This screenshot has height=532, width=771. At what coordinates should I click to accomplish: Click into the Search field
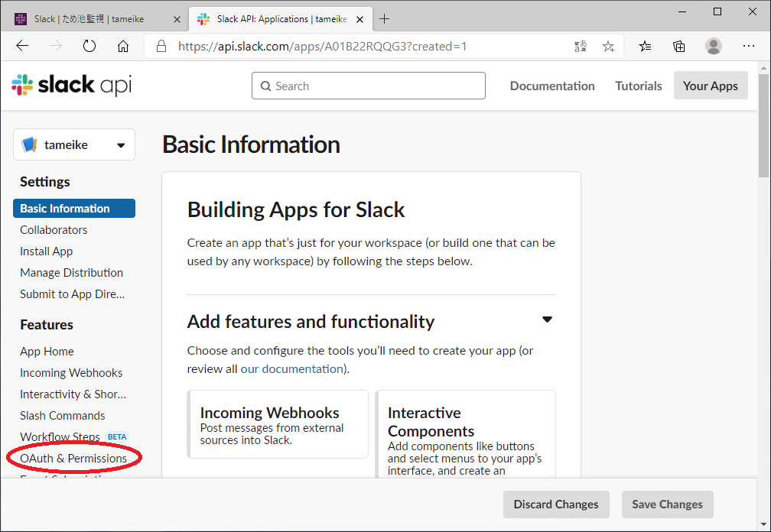tap(369, 86)
